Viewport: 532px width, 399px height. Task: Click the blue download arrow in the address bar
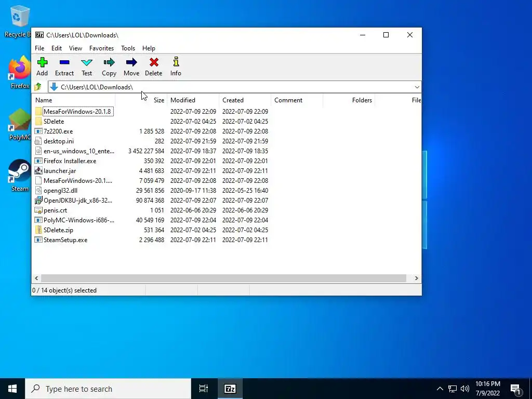coord(54,87)
